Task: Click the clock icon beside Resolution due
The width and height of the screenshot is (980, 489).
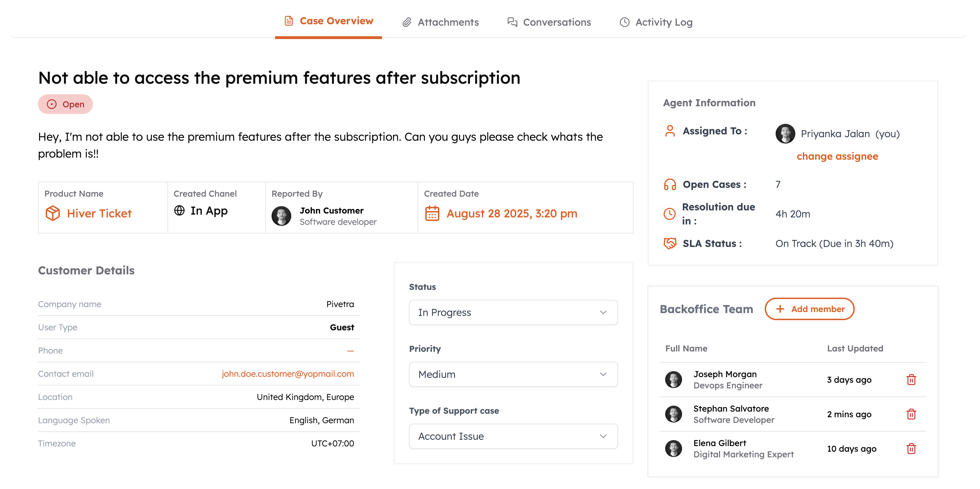Action: 669,214
